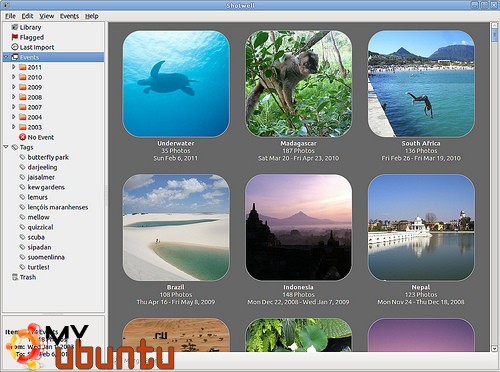Click the 2010 folder icon
Screen dimensions: 500x372
(23, 77)
